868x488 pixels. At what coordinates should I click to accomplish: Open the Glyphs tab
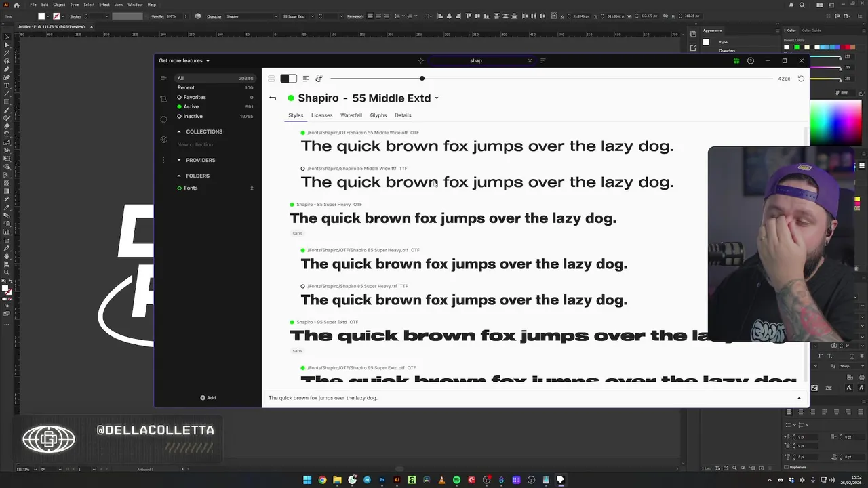click(x=378, y=115)
